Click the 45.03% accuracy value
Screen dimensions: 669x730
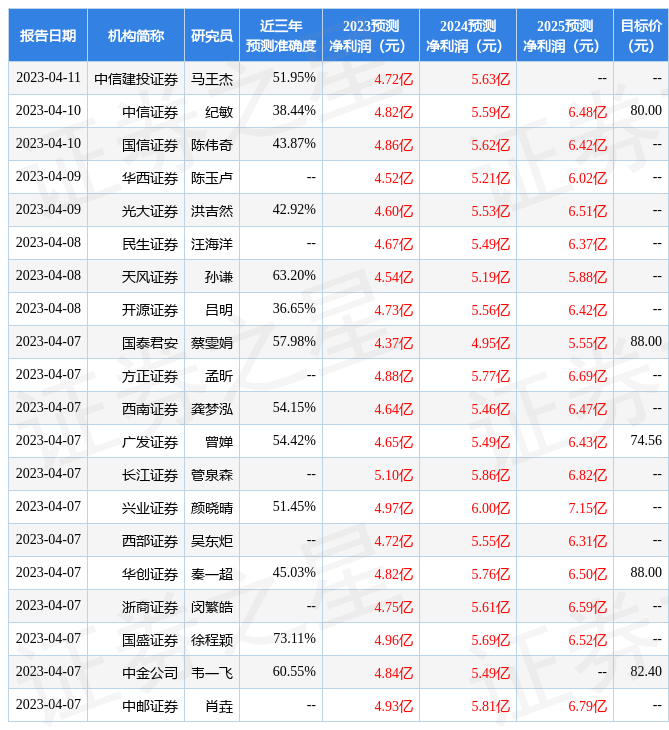pos(294,573)
